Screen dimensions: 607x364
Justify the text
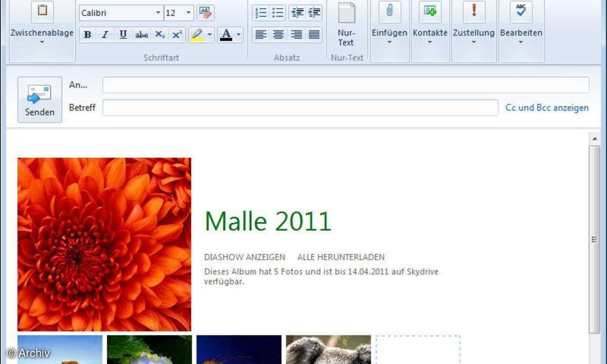coord(315,34)
